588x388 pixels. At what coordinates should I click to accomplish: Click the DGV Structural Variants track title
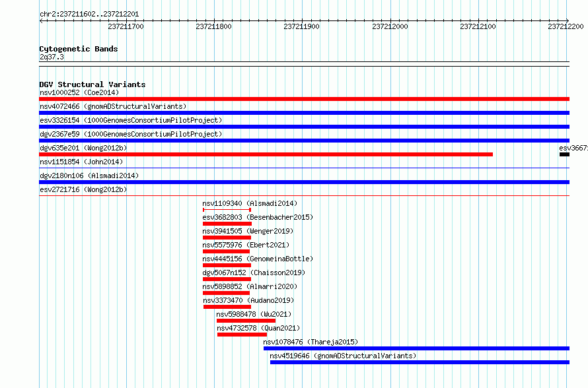coord(92,84)
